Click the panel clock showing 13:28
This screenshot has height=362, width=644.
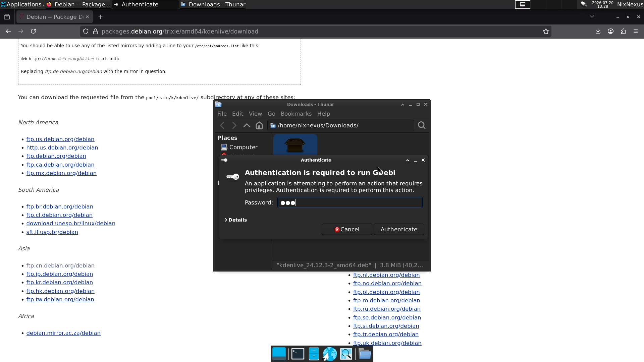click(x=602, y=4)
